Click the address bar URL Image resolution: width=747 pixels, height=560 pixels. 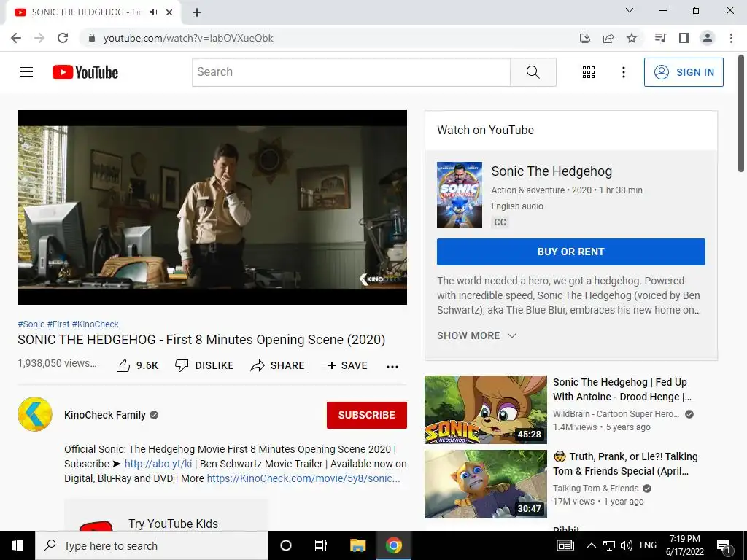click(x=188, y=38)
